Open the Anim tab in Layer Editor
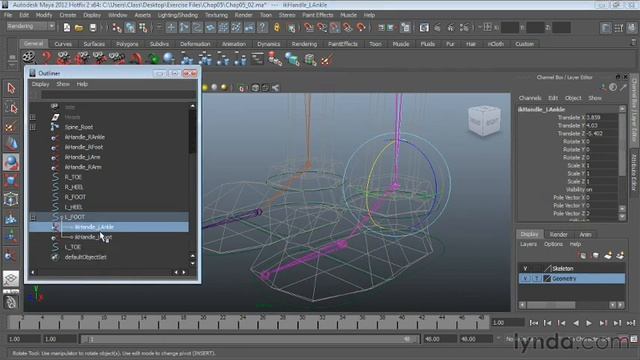Image resolution: width=640 pixels, height=360 pixels. coord(585,234)
